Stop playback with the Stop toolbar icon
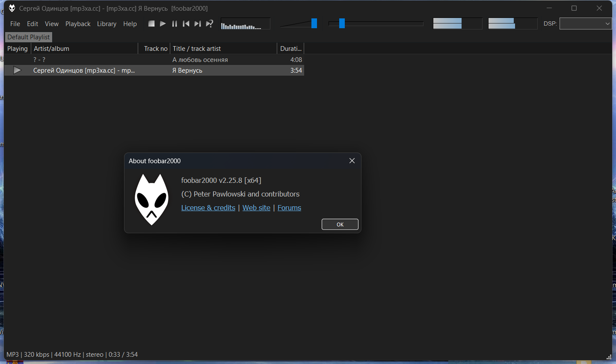Screen dimensions: 616x364 pyautogui.click(x=151, y=23)
